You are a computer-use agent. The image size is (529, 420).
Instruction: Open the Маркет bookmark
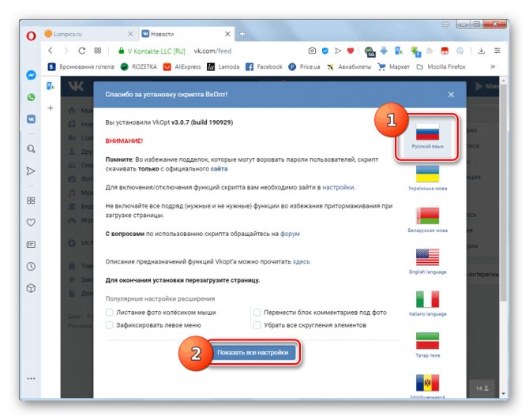[393, 67]
